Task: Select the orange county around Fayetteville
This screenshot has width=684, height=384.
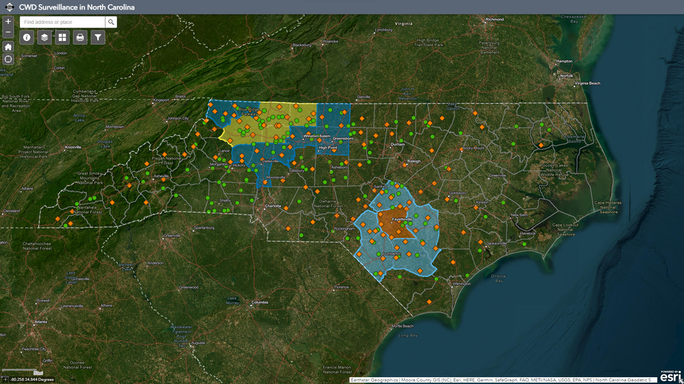Action: [x=395, y=223]
